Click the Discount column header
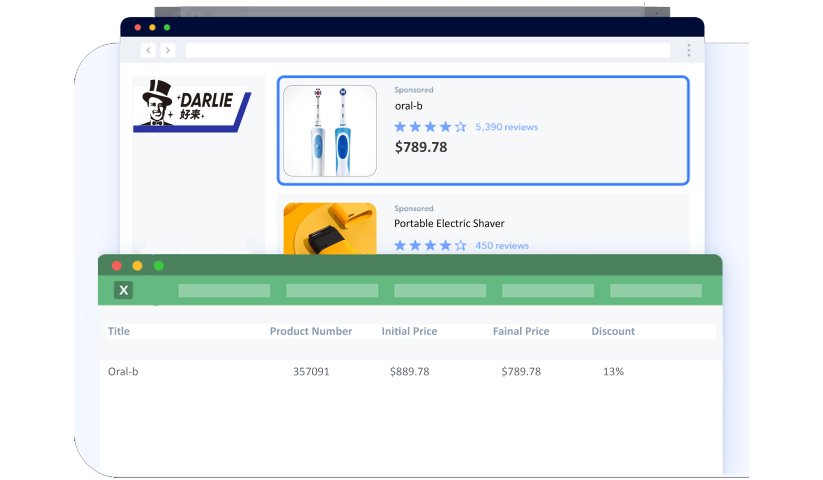Viewport: 823px width, 480px height. [x=613, y=332]
